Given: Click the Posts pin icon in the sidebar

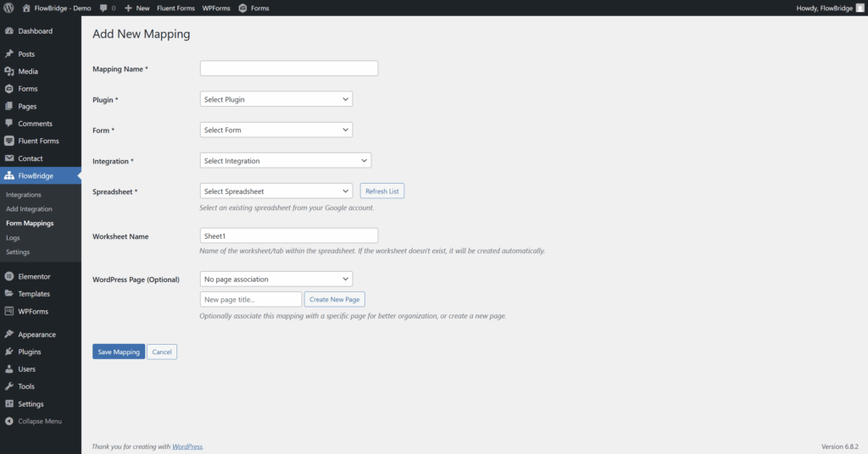Looking at the screenshot, I should click(x=8, y=53).
